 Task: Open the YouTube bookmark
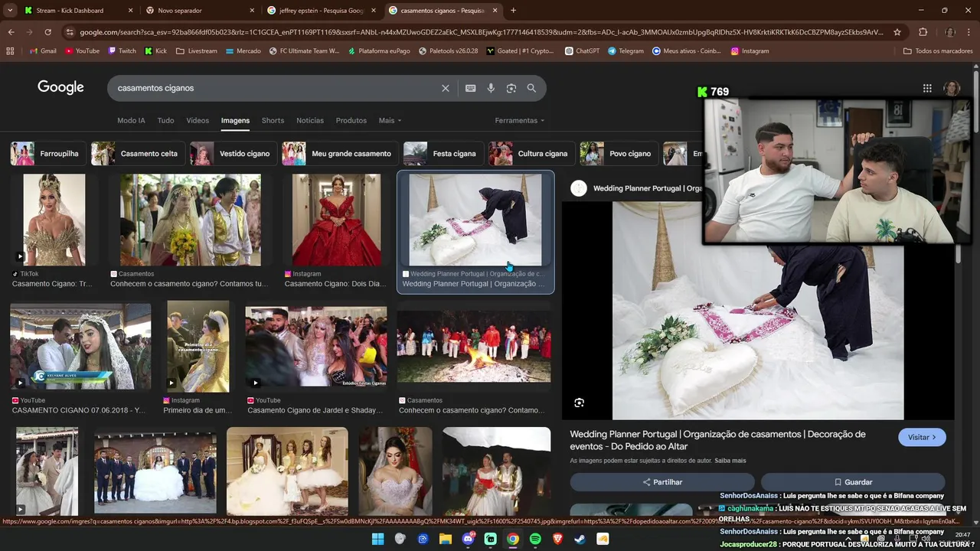pyautogui.click(x=82, y=51)
